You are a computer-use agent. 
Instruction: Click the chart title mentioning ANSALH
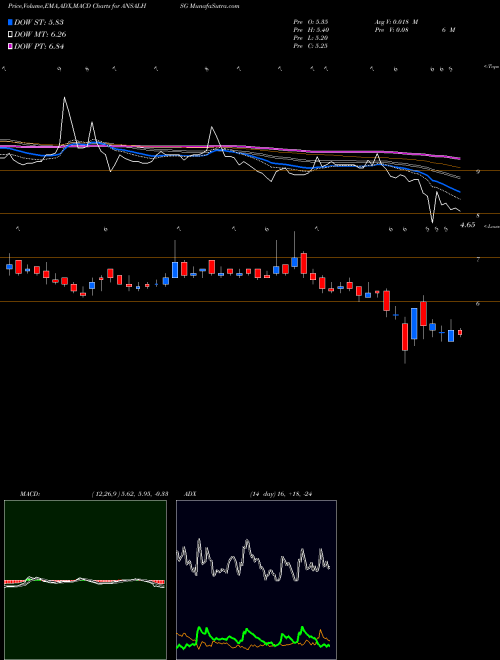(77, 6)
